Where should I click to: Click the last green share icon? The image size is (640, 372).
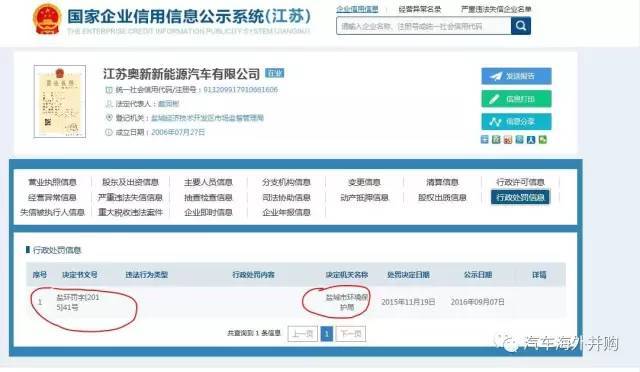click(x=543, y=140)
